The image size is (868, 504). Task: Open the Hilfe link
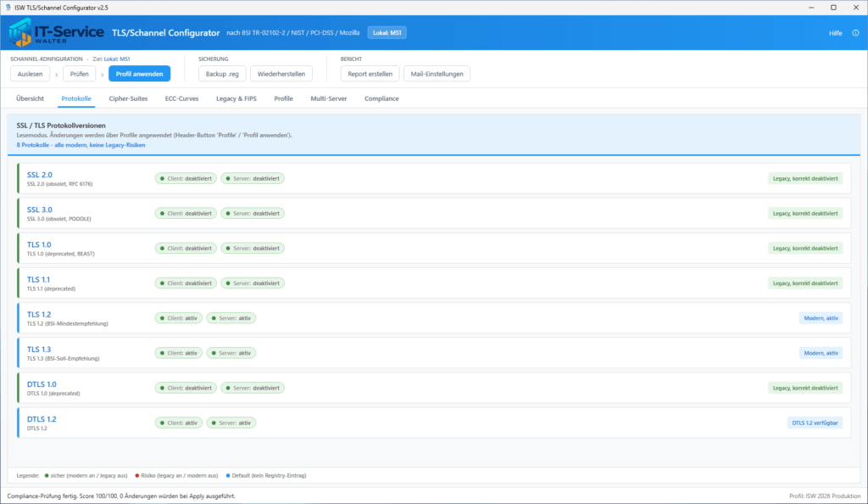click(835, 33)
